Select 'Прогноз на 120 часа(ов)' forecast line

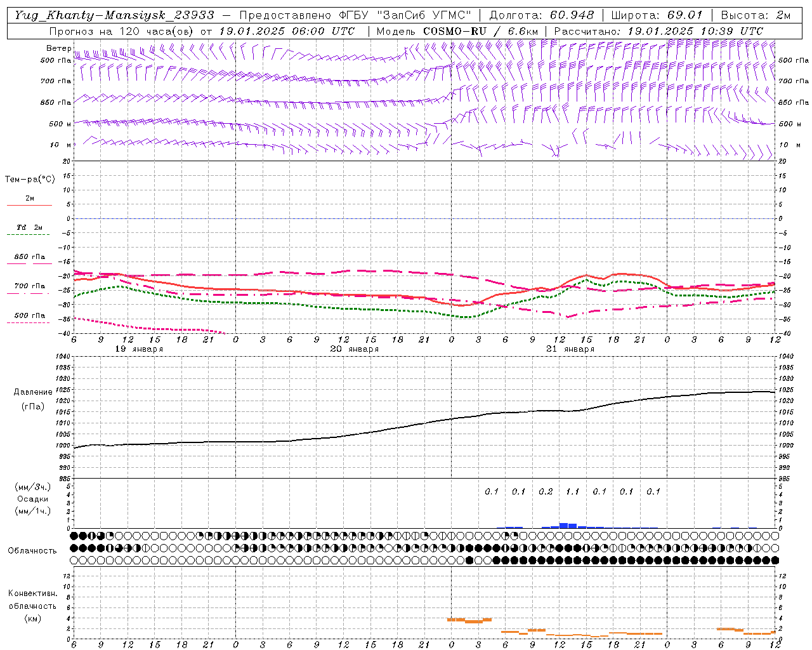(x=122, y=31)
